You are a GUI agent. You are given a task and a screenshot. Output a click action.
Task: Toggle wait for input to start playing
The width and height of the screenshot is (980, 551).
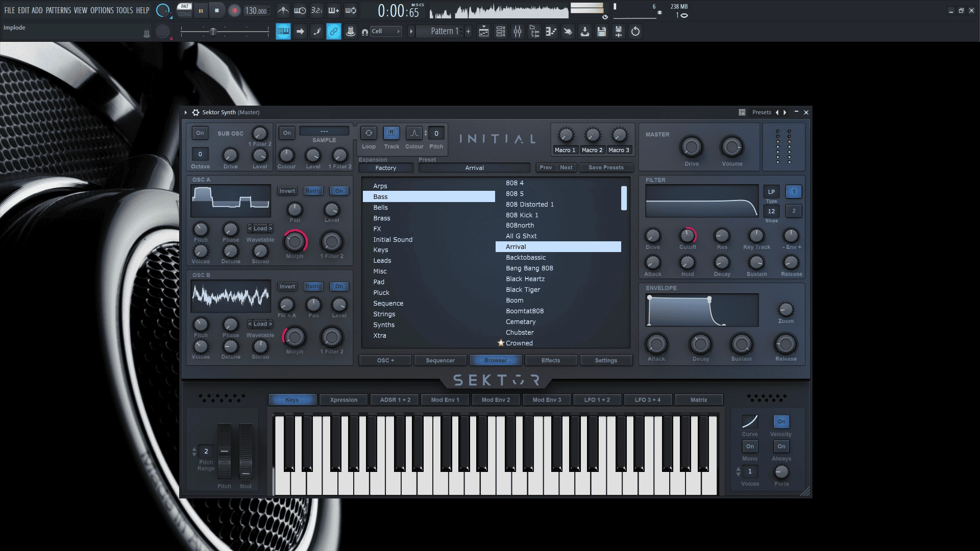click(x=300, y=10)
